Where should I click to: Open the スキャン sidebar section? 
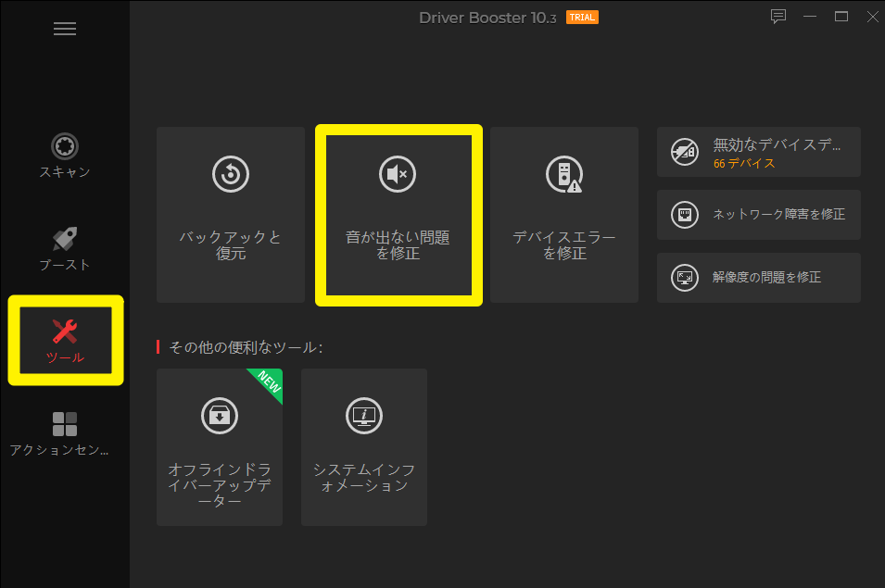pyautogui.click(x=64, y=156)
